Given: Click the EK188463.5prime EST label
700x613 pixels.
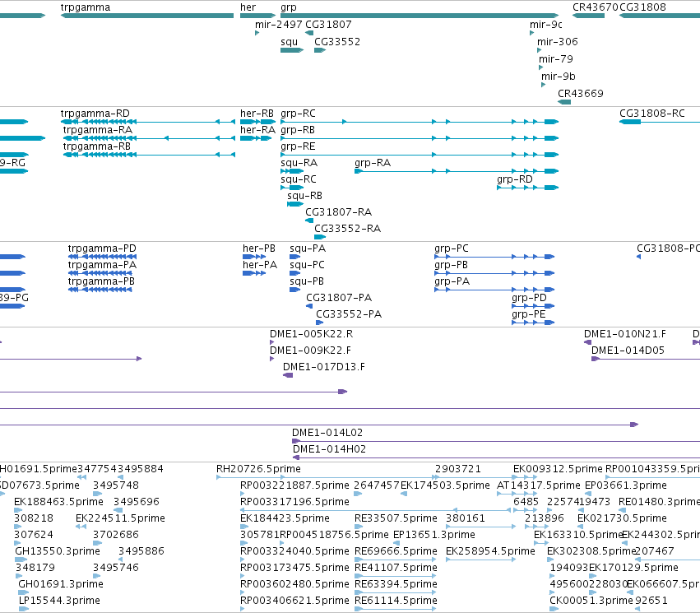Looking at the screenshot, I should [x=58, y=502].
